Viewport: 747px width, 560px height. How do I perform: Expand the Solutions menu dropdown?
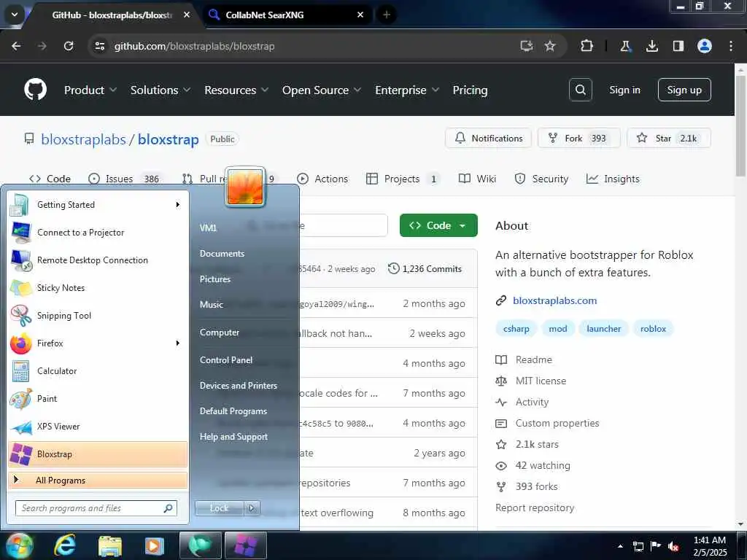(x=160, y=90)
